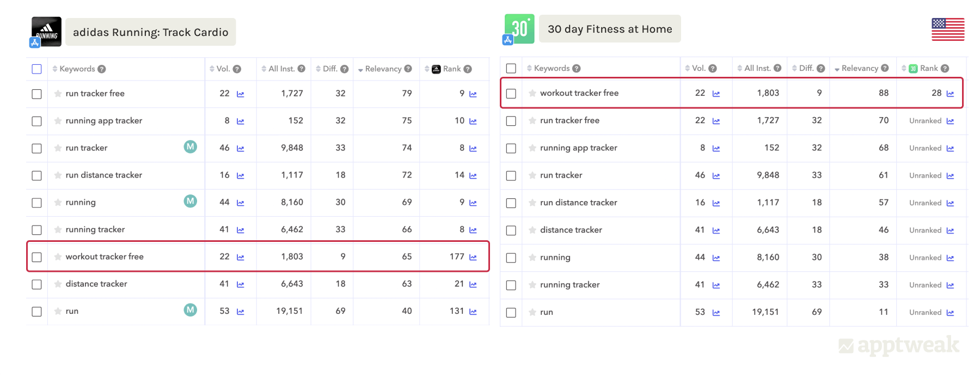Open rank chart for 'workout tracker free' ranked 28
980x377 pixels.
point(950,94)
